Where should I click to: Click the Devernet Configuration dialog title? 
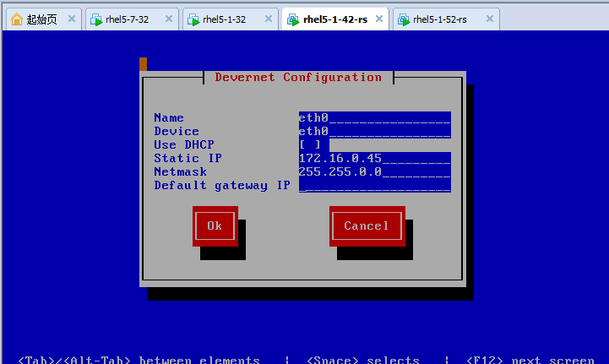[298, 78]
